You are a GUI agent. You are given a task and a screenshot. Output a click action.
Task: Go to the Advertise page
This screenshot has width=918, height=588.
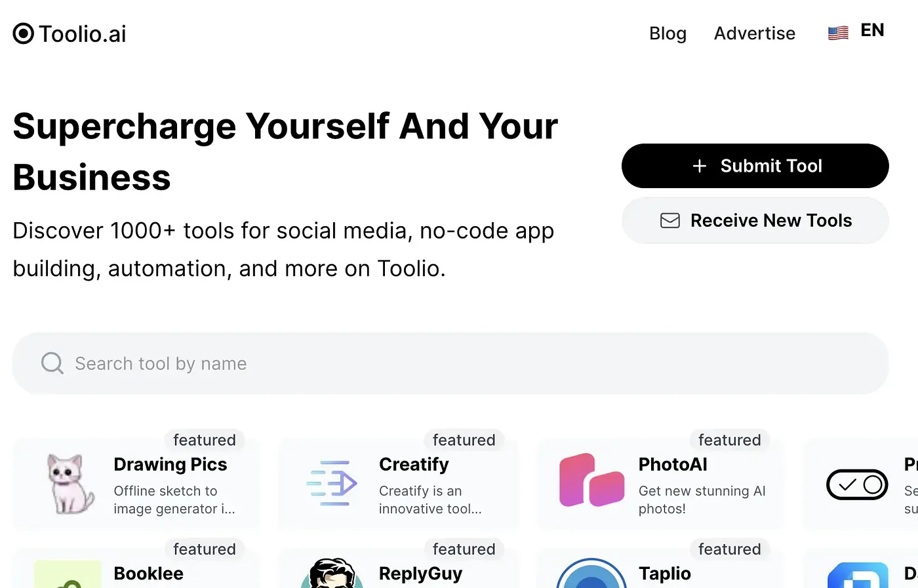tap(754, 33)
